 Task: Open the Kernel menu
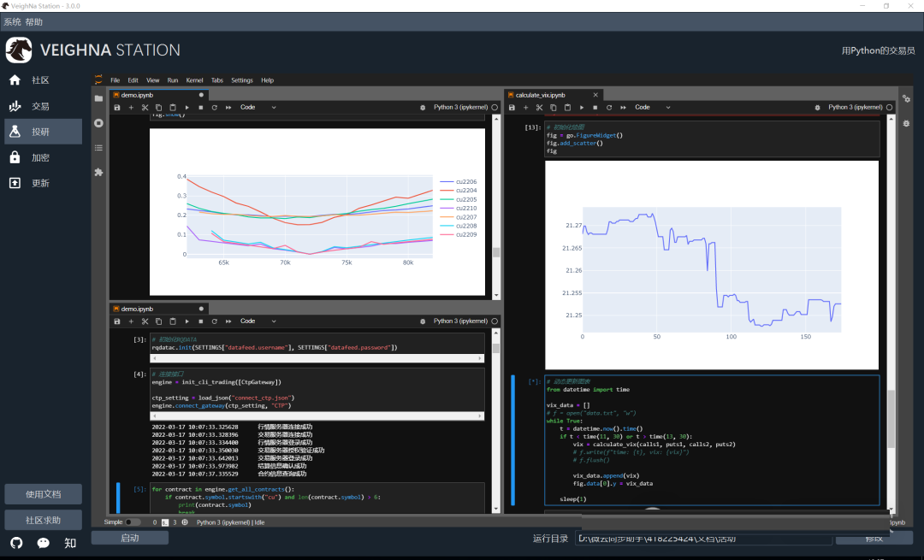click(194, 80)
